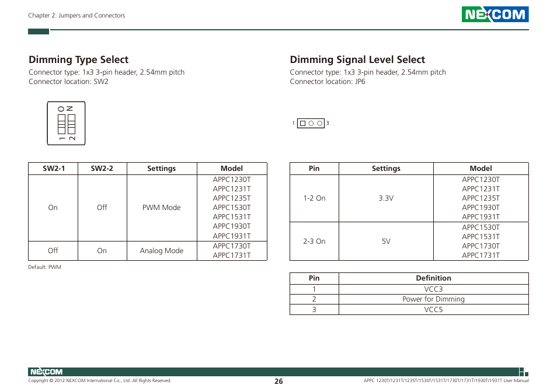Click the "5V" settings cell
557x392 pixels.
386,242
